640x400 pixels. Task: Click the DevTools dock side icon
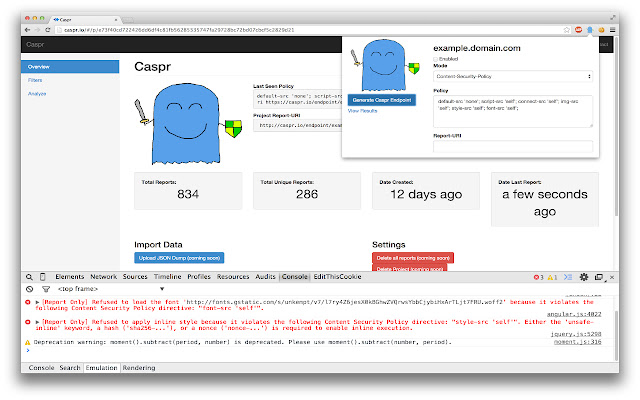click(599, 277)
